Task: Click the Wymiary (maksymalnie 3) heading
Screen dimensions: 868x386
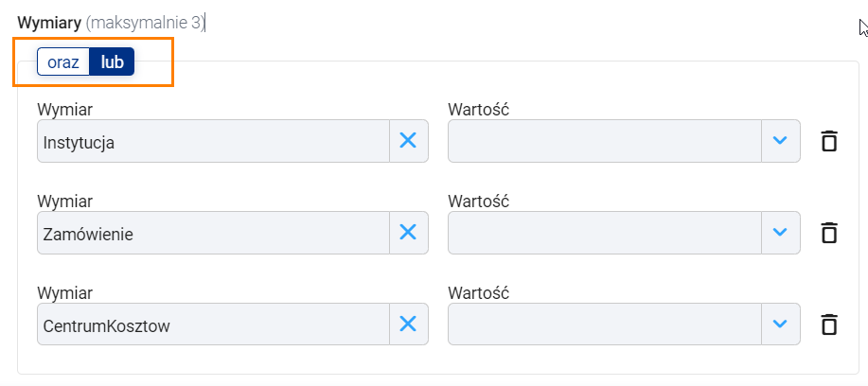Action: click(x=112, y=24)
